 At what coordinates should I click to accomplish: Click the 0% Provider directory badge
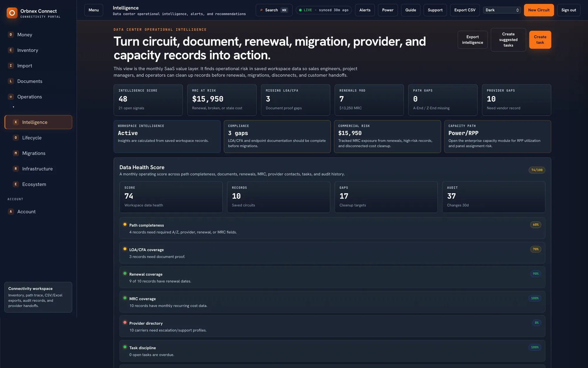click(537, 323)
